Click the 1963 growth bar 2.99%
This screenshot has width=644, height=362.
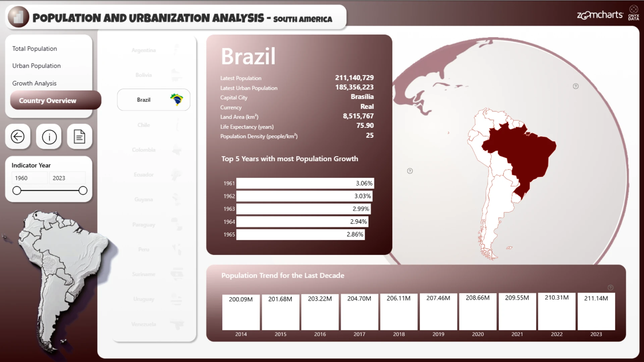(x=303, y=209)
